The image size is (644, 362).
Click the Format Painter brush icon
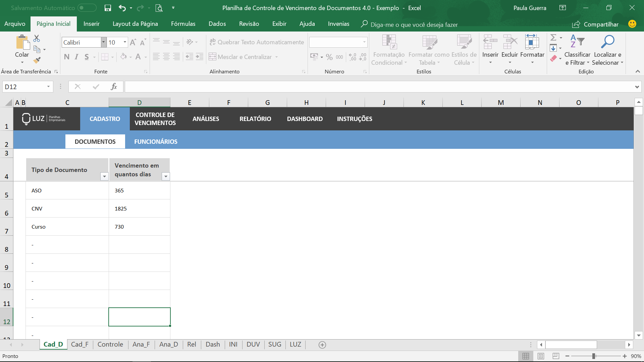pos(37,60)
